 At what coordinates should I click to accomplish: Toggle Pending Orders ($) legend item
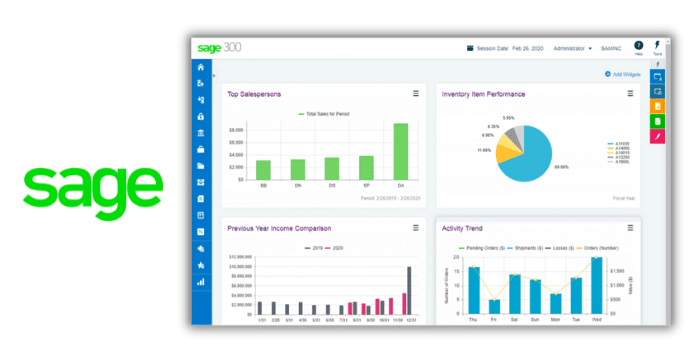pos(482,248)
